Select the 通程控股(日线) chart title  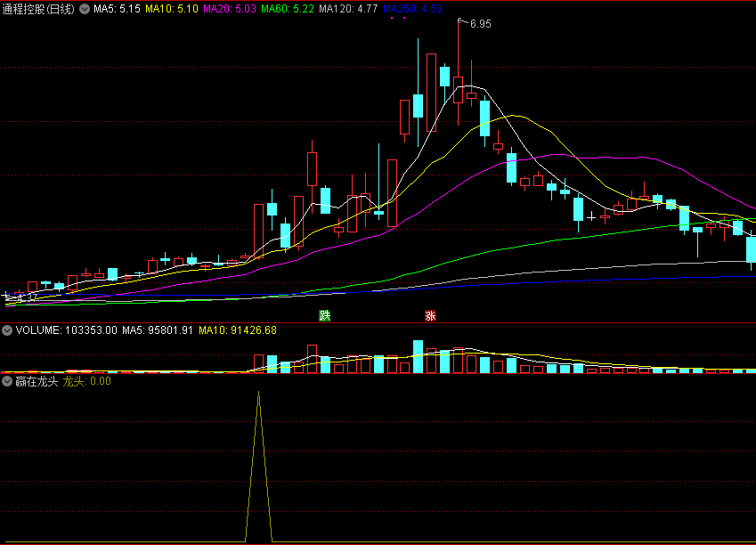38,9
